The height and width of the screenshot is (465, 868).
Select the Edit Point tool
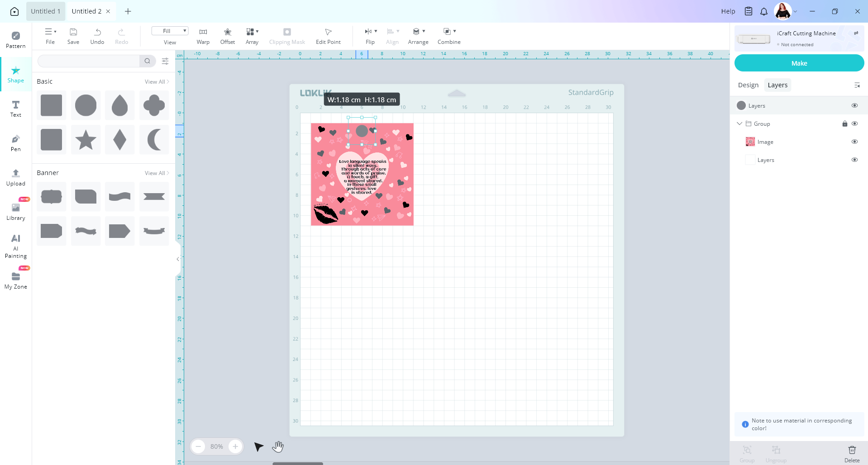click(x=328, y=36)
